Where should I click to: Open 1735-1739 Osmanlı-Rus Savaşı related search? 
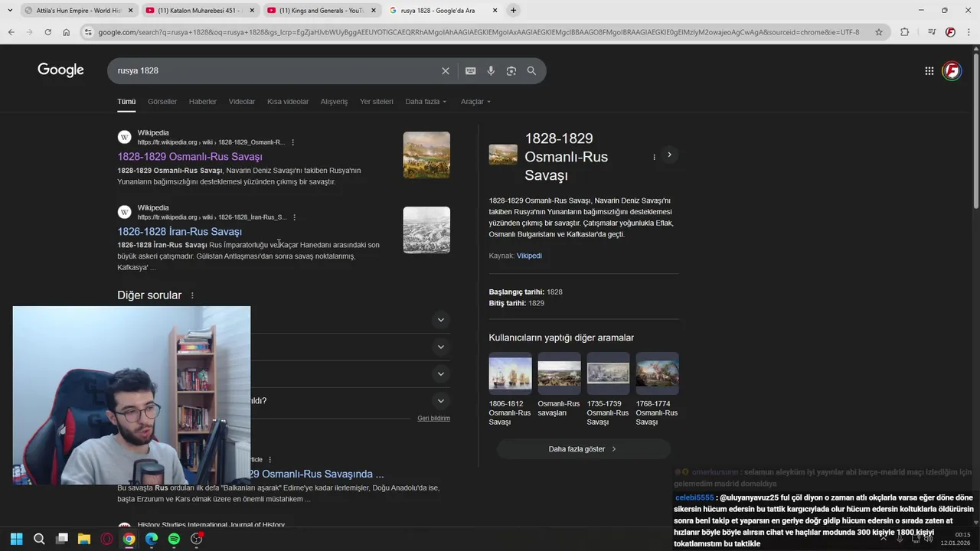[x=608, y=390]
